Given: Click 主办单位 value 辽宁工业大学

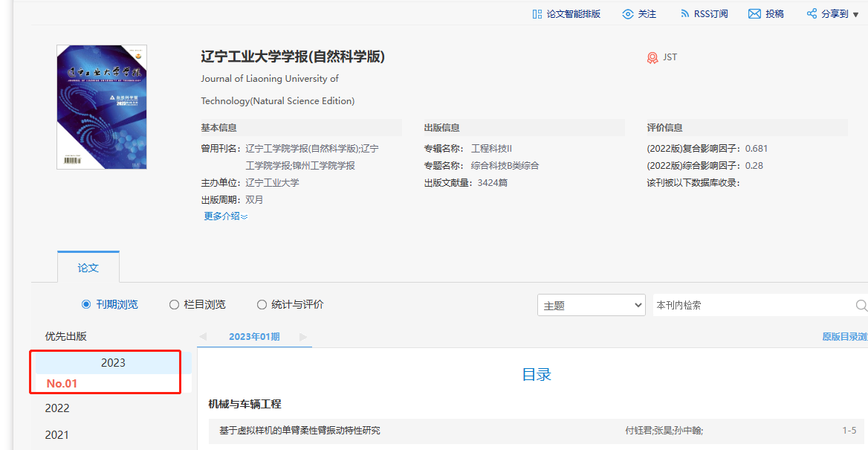Looking at the screenshot, I should (x=272, y=182).
